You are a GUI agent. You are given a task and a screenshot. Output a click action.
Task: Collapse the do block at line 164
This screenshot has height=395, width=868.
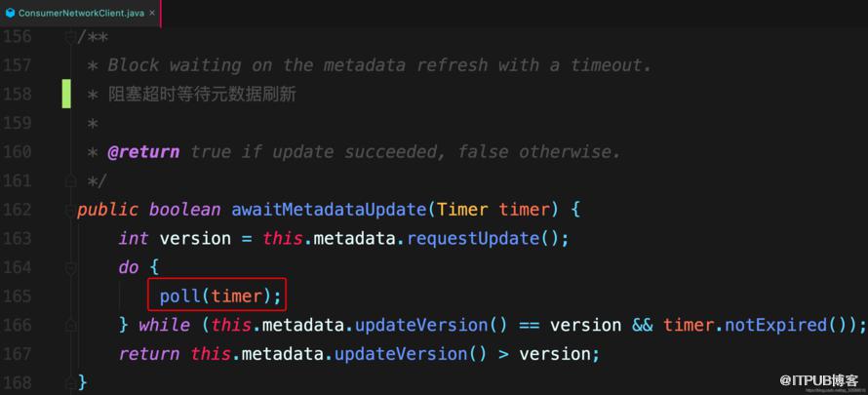coord(70,268)
